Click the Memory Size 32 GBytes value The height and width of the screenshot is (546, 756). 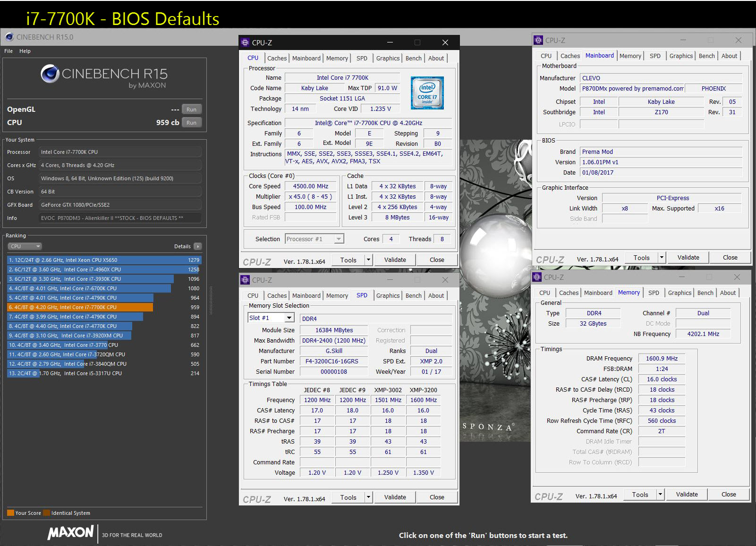tap(593, 324)
